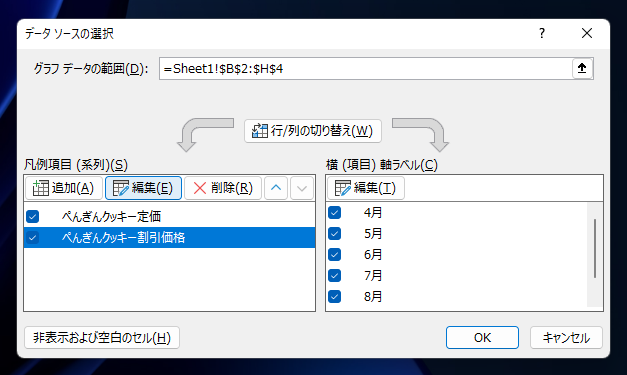Select the 8月 axis label text
This screenshot has height=375, width=627.
click(373, 297)
